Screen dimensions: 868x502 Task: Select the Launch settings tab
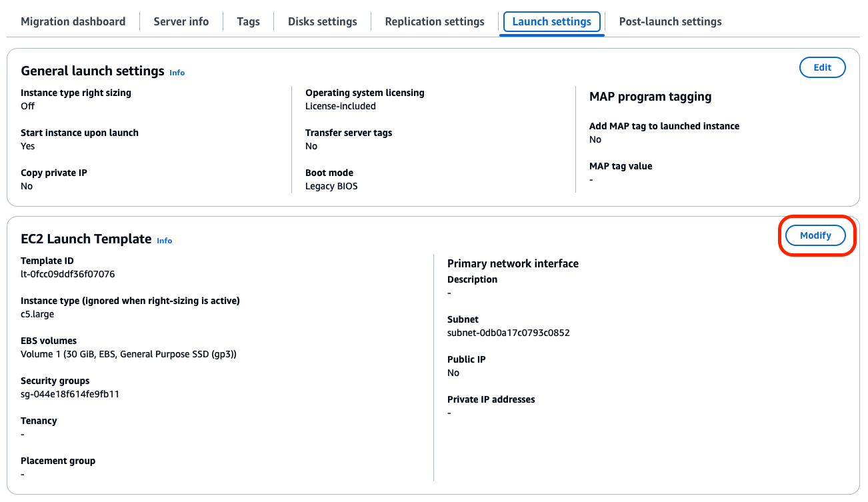point(551,21)
